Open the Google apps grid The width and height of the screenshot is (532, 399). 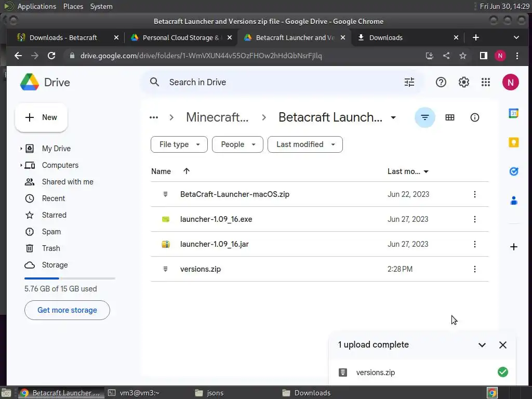point(486,82)
